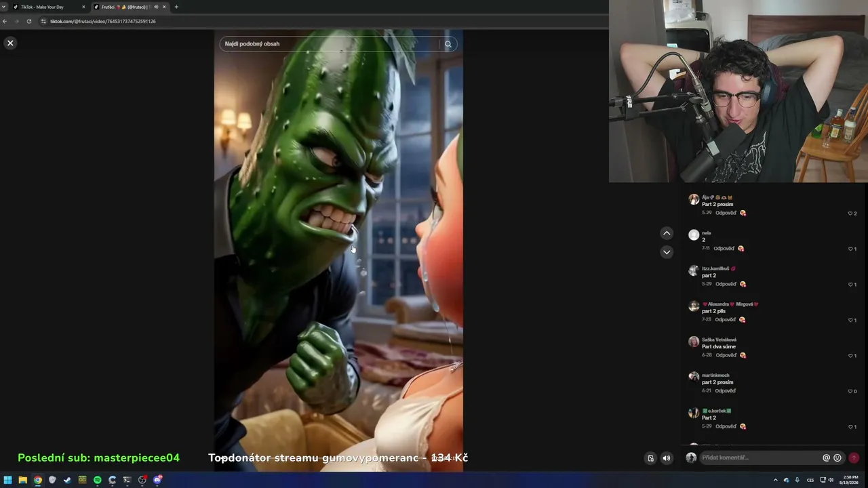
Task: Open Alexandra Mirgová's username link
Action: click(730, 304)
